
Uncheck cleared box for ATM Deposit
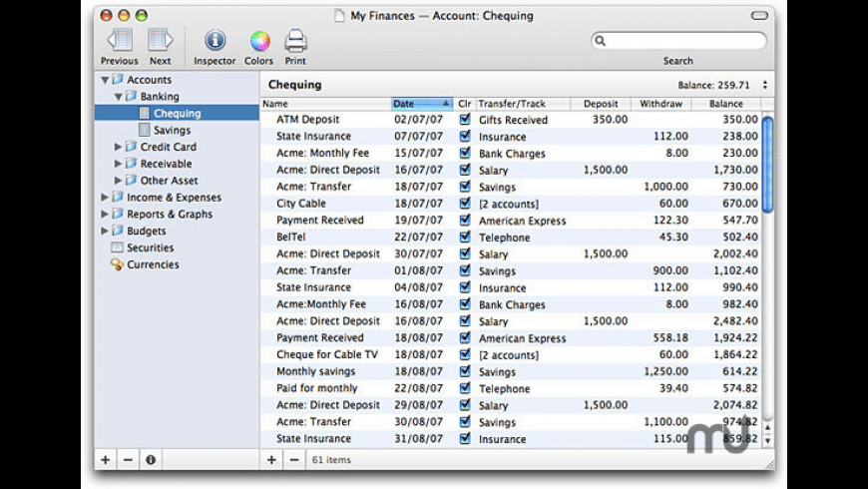click(x=465, y=119)
